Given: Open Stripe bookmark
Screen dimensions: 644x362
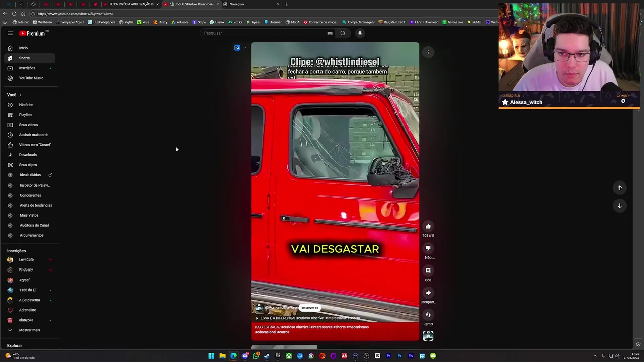Looking at the screenshot, I should pos(199,22).
